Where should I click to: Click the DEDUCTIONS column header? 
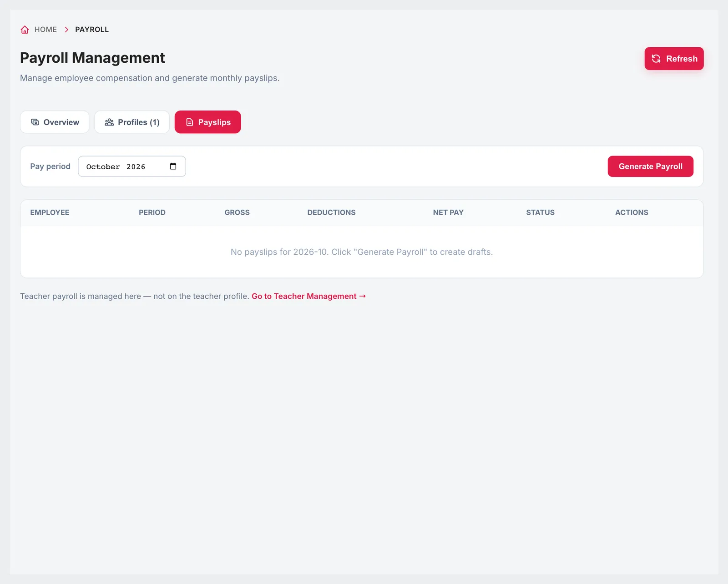(331, 212)
